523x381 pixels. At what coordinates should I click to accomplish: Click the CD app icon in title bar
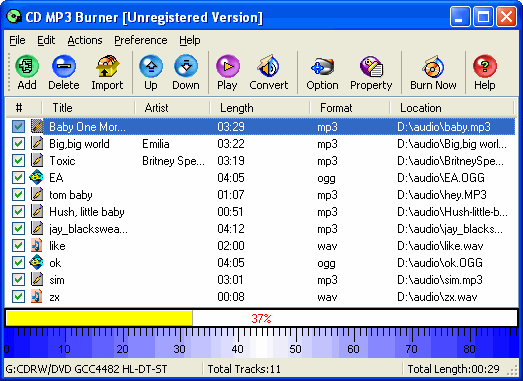[x=14, y=17]
